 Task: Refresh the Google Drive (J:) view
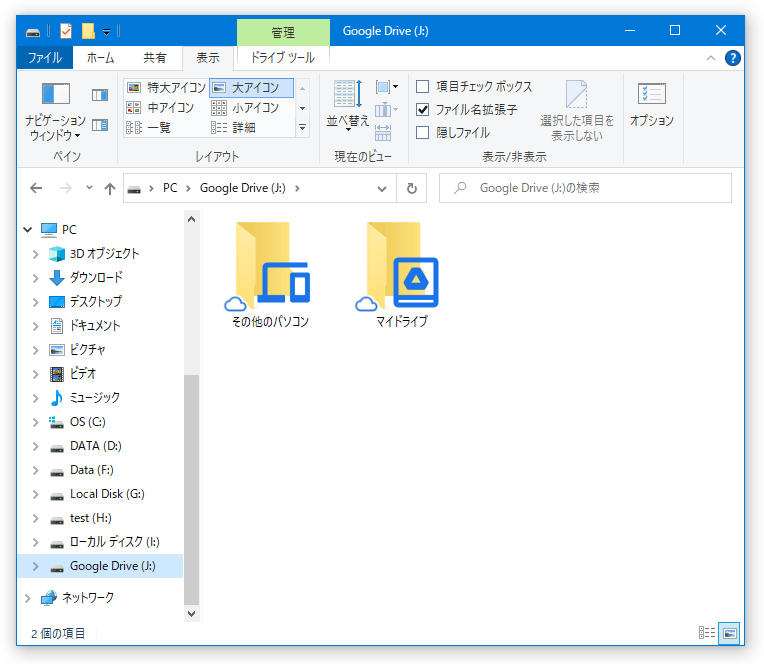(412, 188)
